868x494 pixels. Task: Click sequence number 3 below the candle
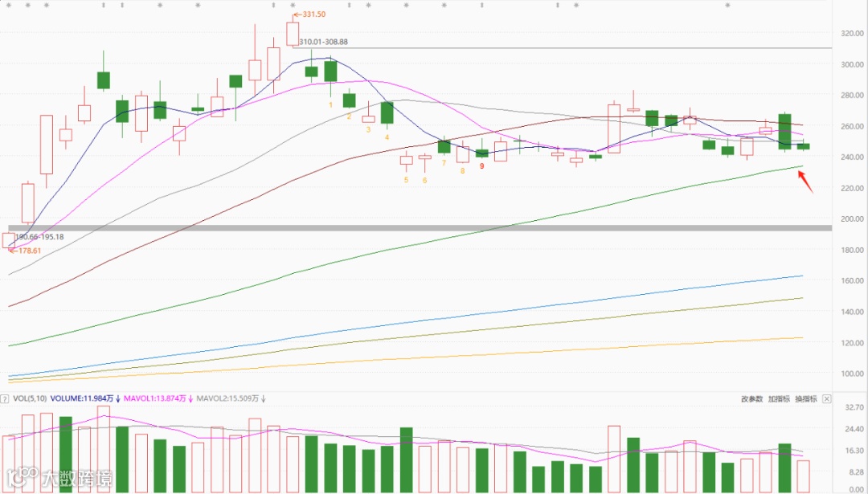(x=368, y=129)
